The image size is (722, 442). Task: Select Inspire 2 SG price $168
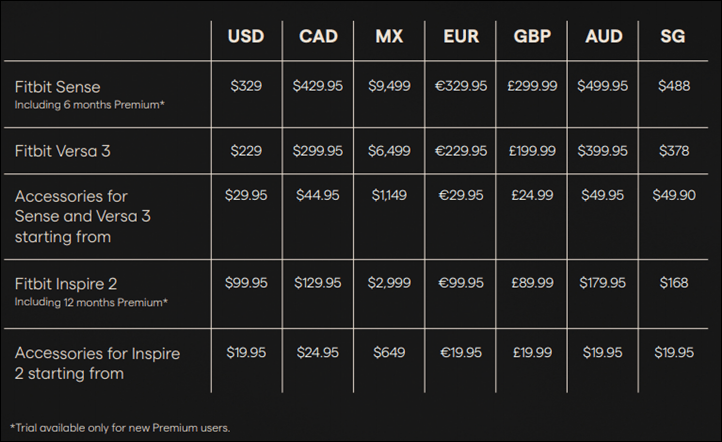[674, 283]
